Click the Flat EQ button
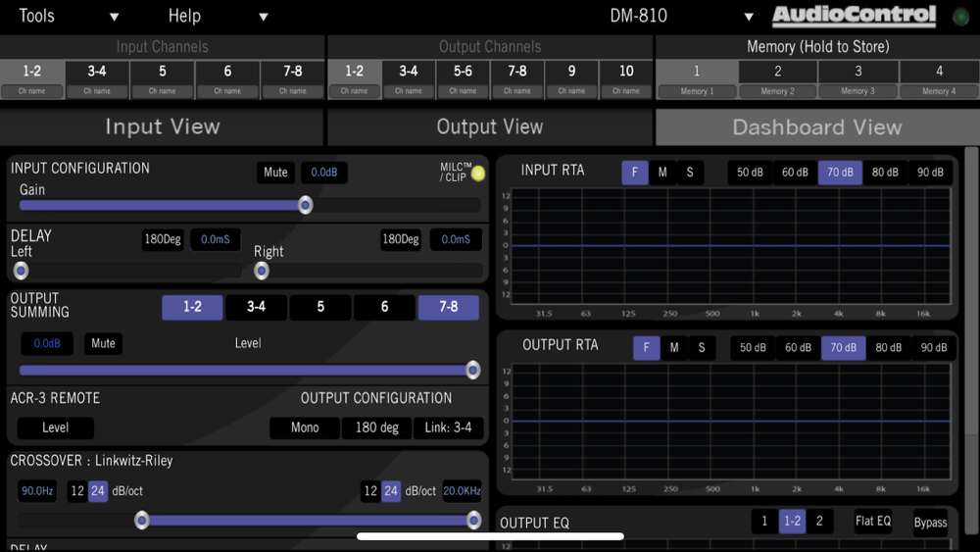Viewport: 980px width, 552px height. tap(873, 522)
